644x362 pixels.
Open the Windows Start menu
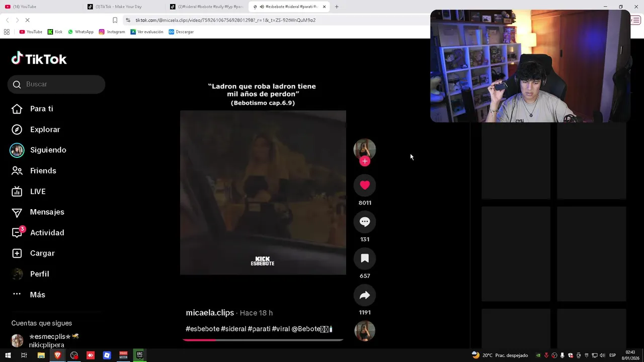pos(8,355)
